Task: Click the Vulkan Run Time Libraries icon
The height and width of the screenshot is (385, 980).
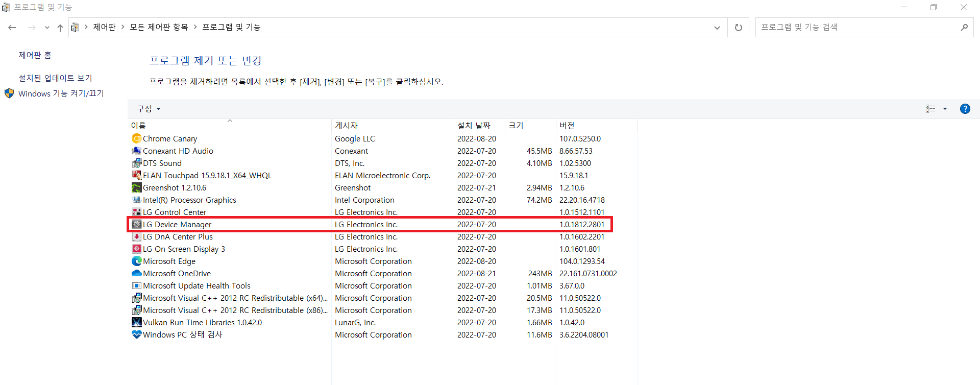Action: tap(136, 322)
